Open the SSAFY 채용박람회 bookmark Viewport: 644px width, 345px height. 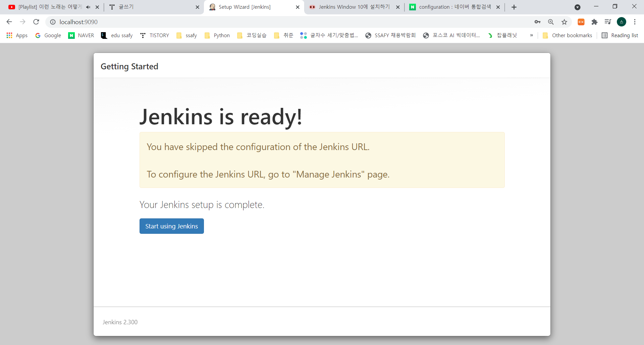coord(390,35)
